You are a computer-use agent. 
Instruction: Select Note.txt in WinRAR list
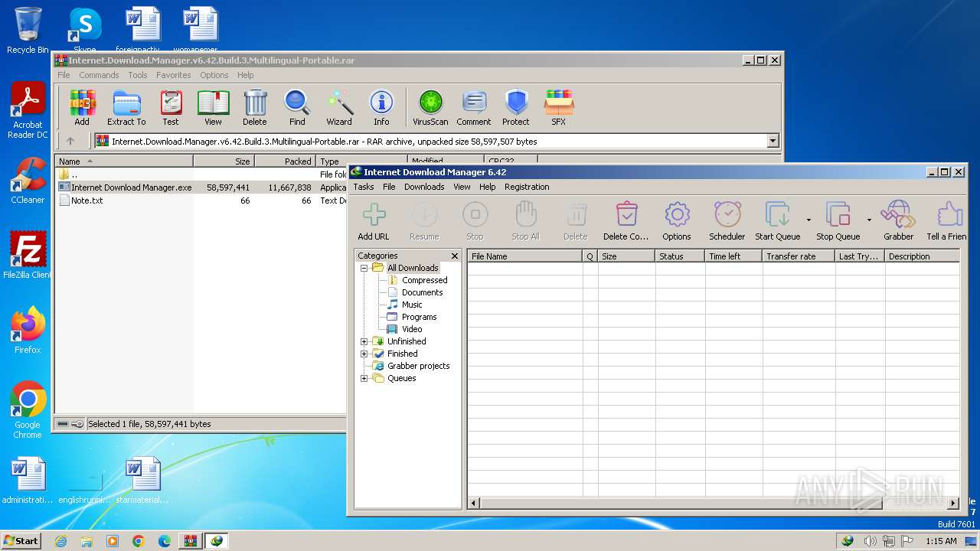[x=87, y=201]
